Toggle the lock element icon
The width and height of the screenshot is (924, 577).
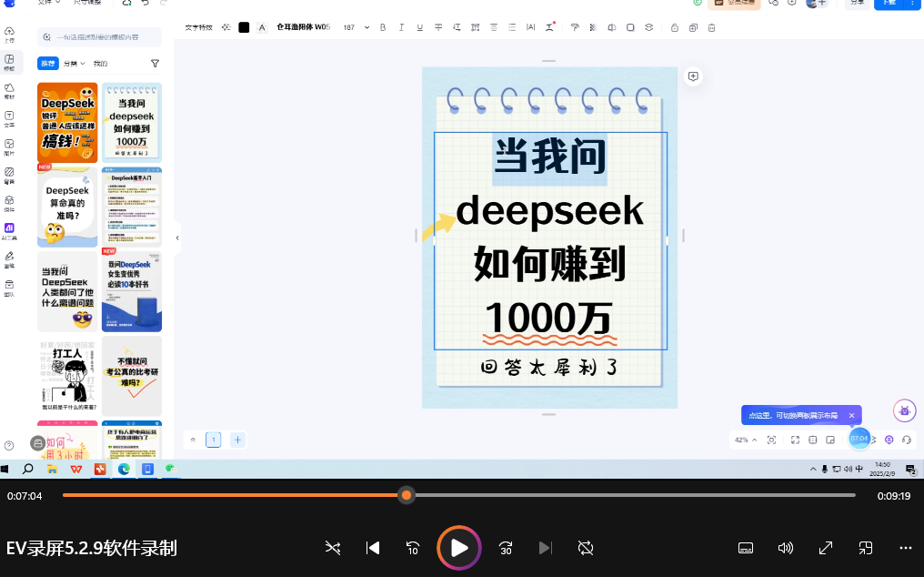[x=675, y=27]
